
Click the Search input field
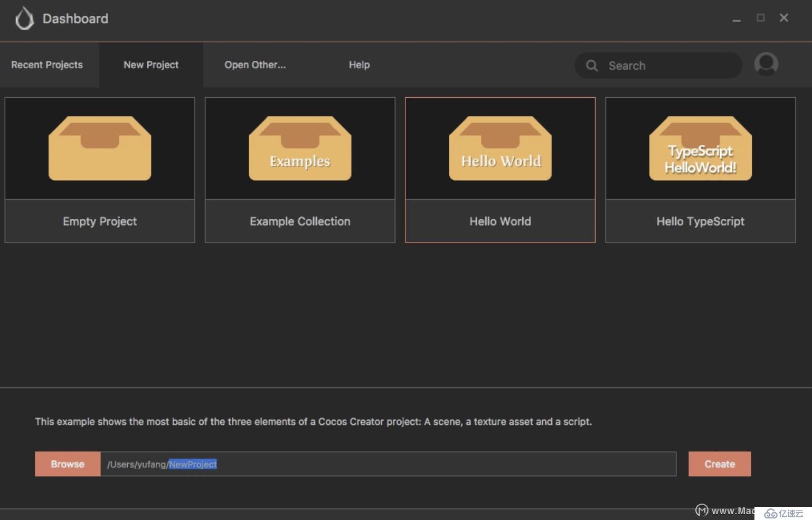(658, 66)
